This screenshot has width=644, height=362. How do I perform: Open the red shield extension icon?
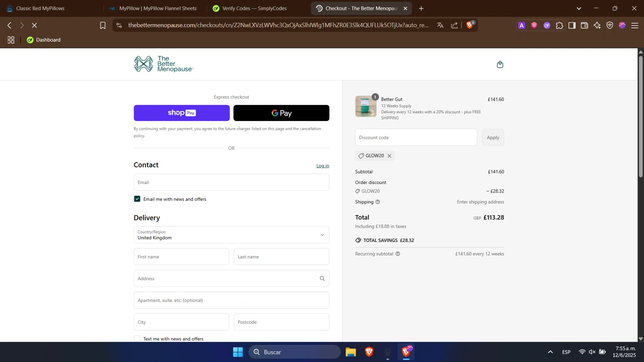[534, 25]
